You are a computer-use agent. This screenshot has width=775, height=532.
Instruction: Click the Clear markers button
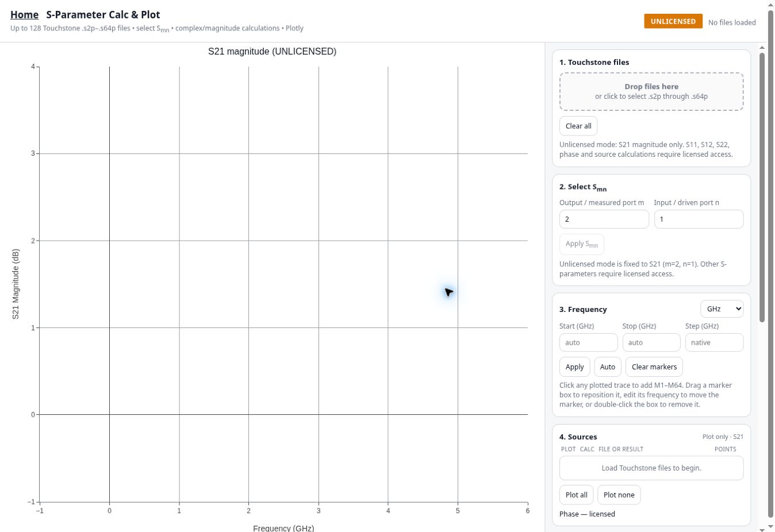click(654, 367)
